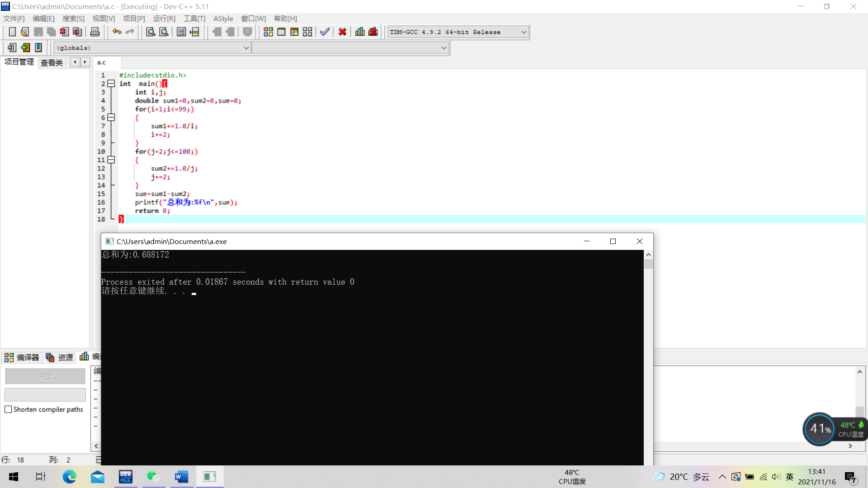Open Microsoft Word from the taskbar
Viewport: 868px width, 488px height.
click(181, 477)
